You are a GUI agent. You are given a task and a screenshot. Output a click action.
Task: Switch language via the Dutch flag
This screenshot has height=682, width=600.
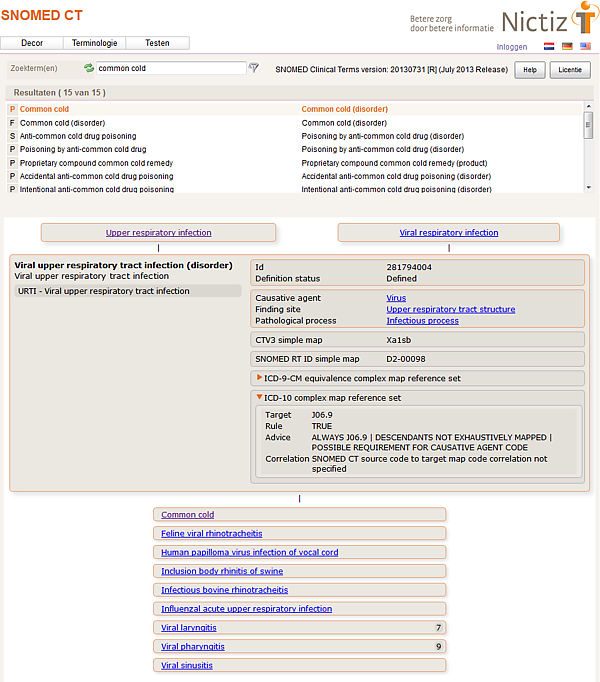tap(549, 46)
